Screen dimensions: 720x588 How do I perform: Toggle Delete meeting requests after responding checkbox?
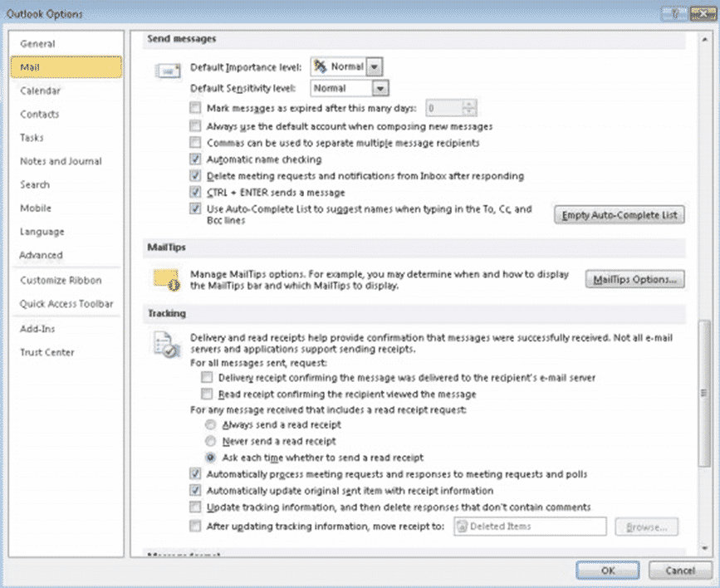[195, 175]
